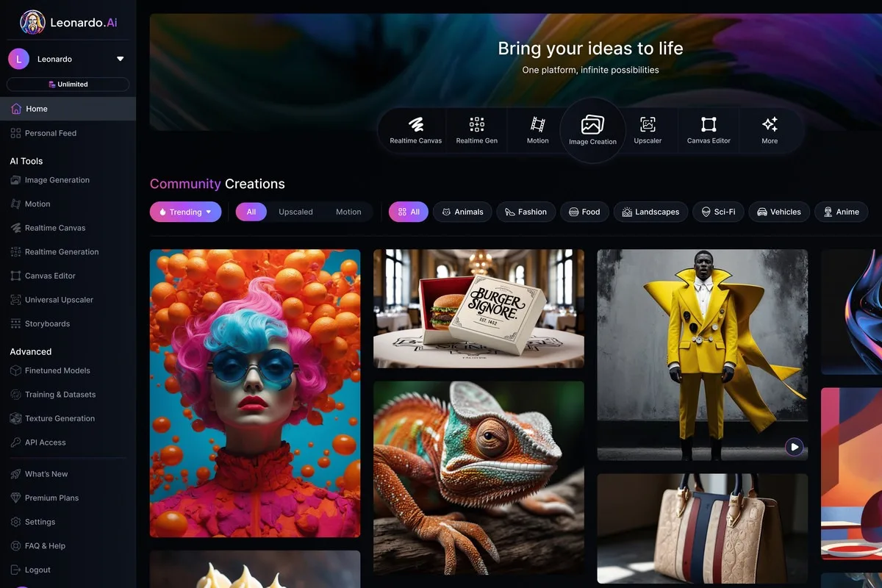Open the striped handbag image
The height and width of the screenshot is (588, 882).
(702, 528)
